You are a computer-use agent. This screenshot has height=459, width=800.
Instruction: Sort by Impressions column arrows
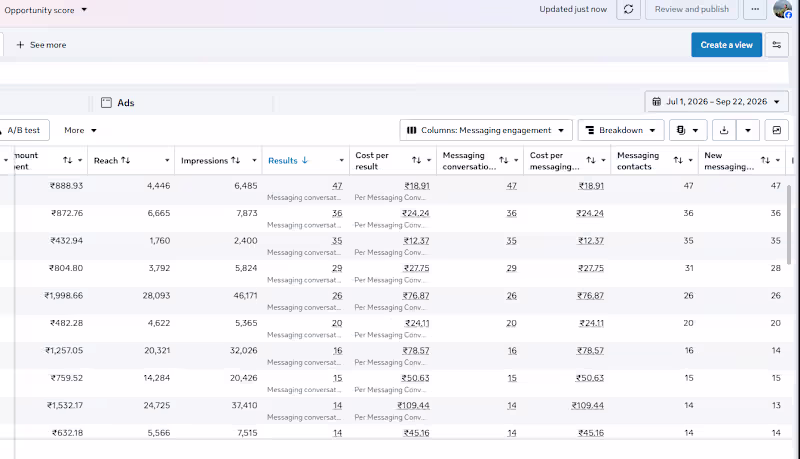click(235, 160)
